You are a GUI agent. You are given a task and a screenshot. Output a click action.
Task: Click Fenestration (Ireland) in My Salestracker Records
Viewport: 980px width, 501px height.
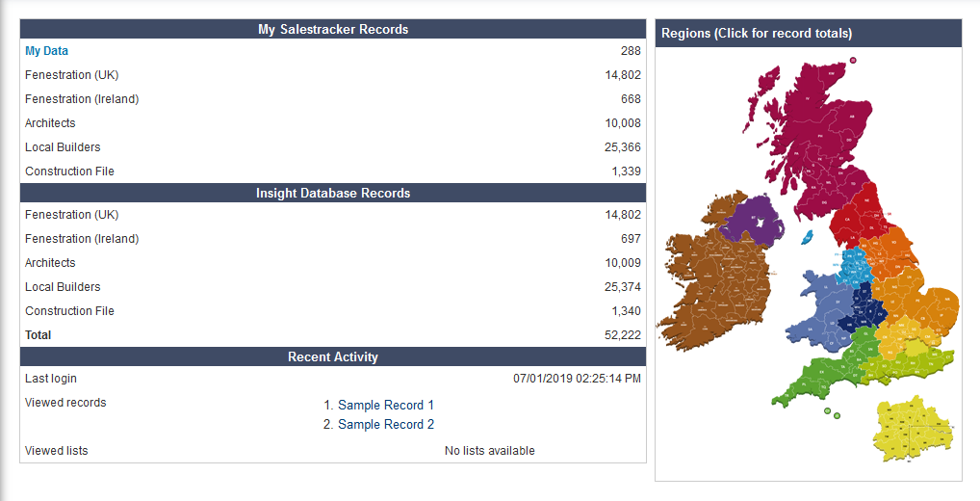pos(82,99)
